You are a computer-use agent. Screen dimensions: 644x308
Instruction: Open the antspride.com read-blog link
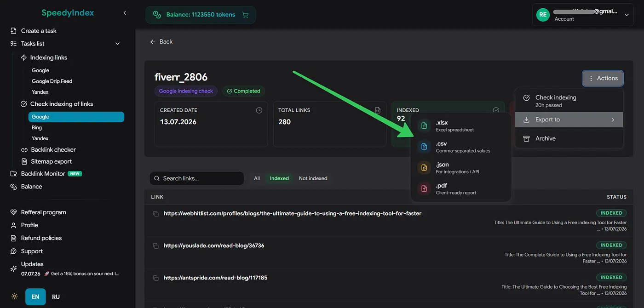[x=215, y=278]
